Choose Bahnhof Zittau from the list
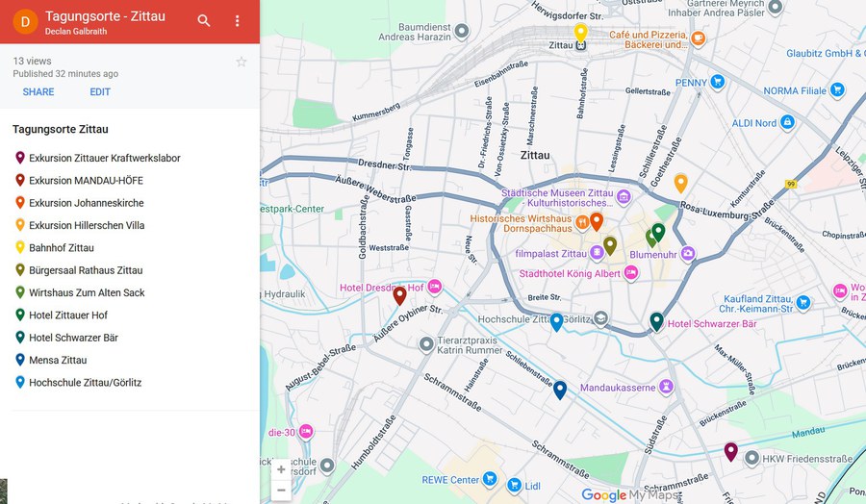866x504 pixels. click(62, 247)
